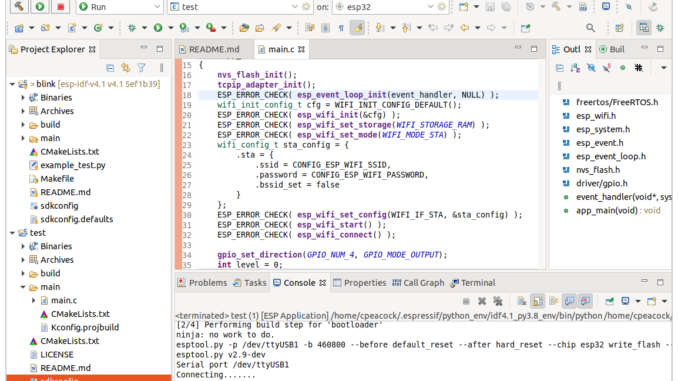The image size is (678, 381).
Task: Toggle Show Whitespace Characters pilcrow icon
Action: point(341,28)
